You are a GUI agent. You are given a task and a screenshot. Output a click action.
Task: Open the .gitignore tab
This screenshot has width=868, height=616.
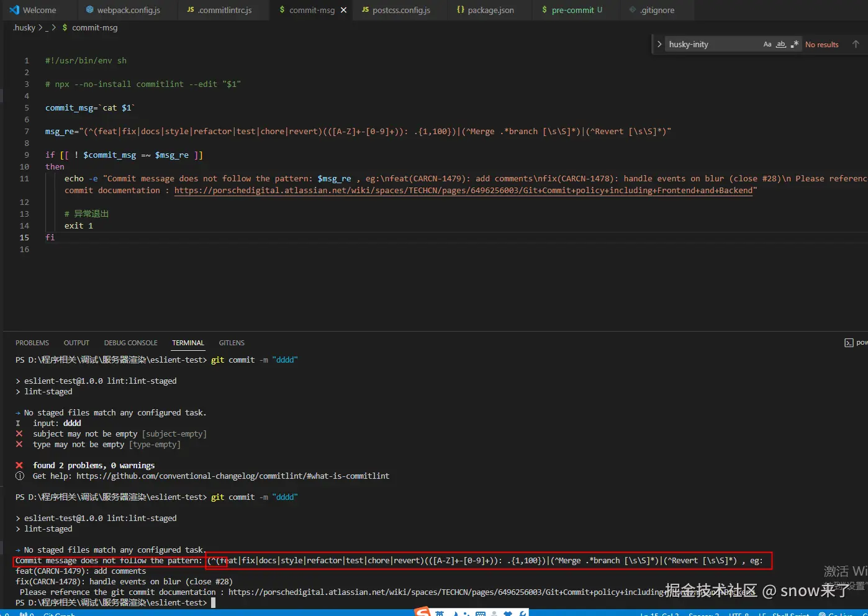[x=657, y=10]
